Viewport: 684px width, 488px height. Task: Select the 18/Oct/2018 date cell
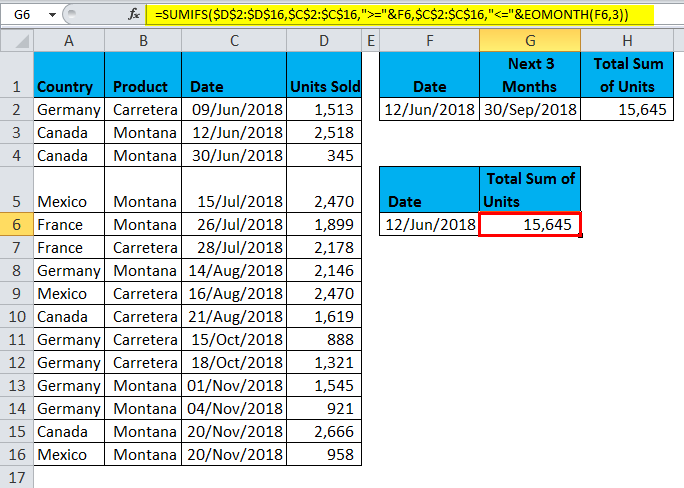click(x=234, y=362)
